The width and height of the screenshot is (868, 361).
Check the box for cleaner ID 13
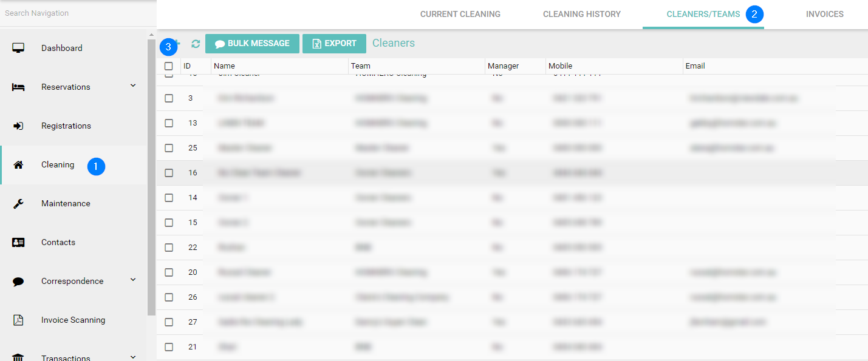pos(169,123)
